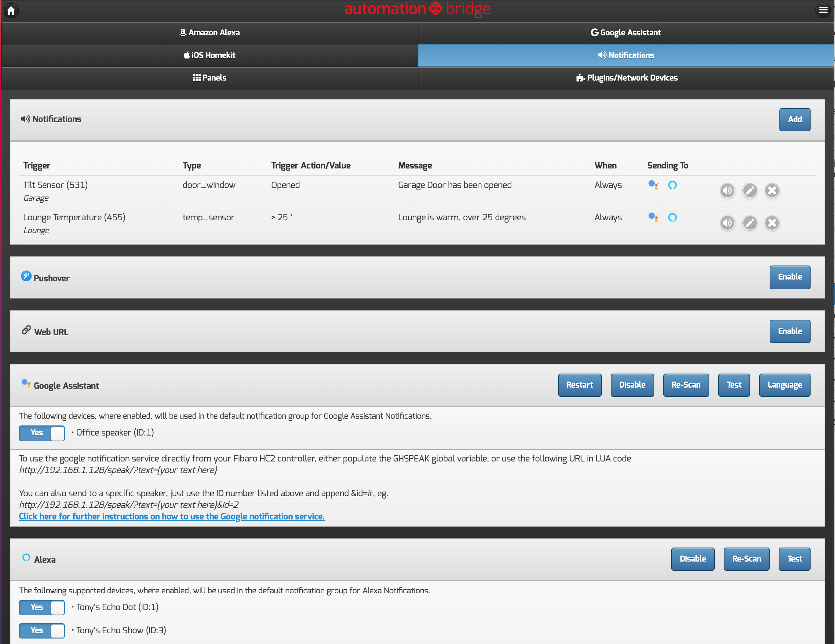
Task: Toggle Tony's Echo Dot notification switch
Action: pos(42,607)
